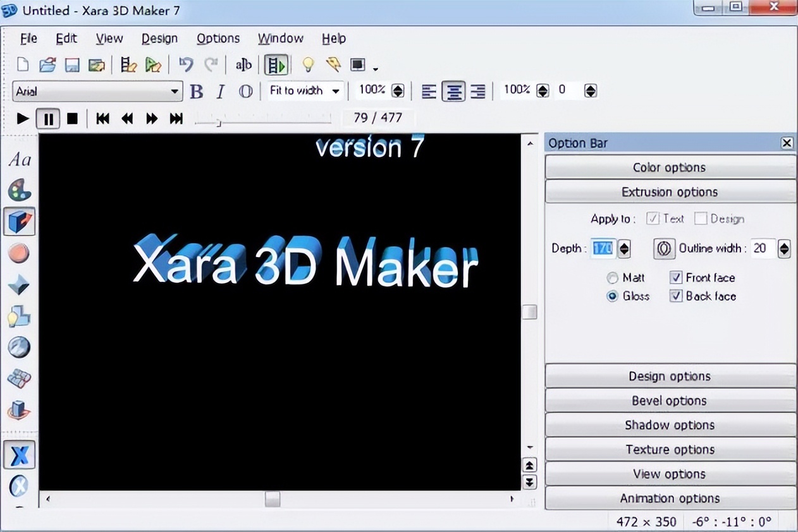Play the animation
798x532 pixels.
(23, 118)
